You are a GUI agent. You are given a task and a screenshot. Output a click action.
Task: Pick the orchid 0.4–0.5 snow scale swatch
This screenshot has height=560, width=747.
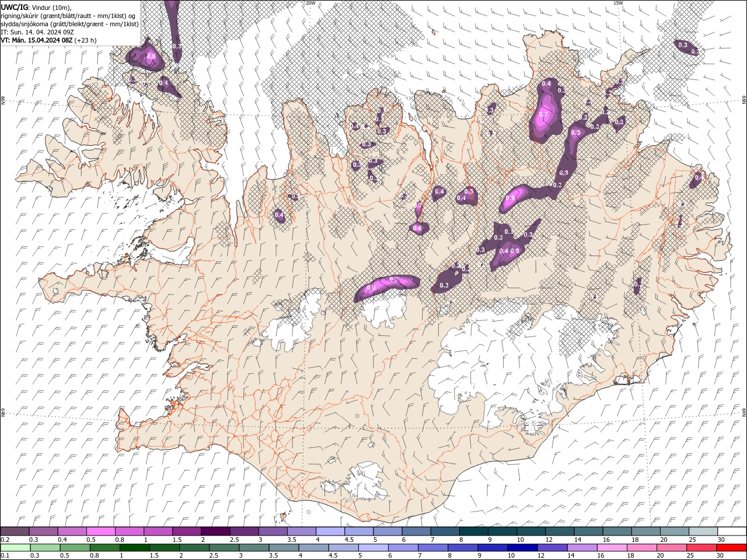(x=72, y=531)
